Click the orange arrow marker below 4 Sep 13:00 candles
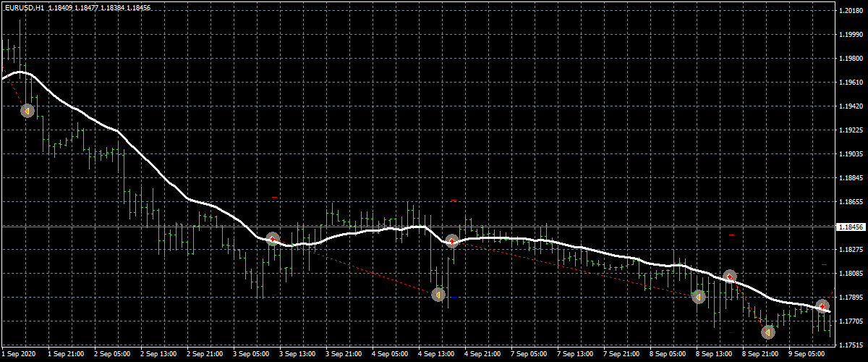The image size is (868, 362). (438, 295)
